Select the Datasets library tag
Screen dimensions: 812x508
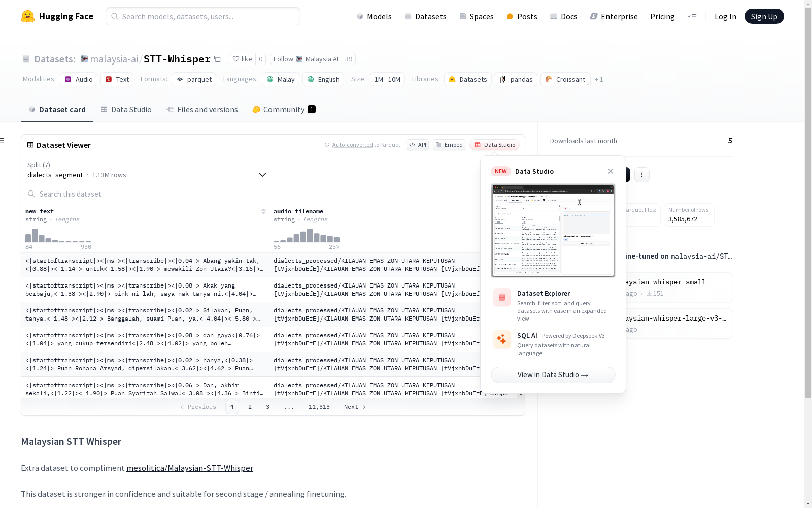(x=468, y=79)
